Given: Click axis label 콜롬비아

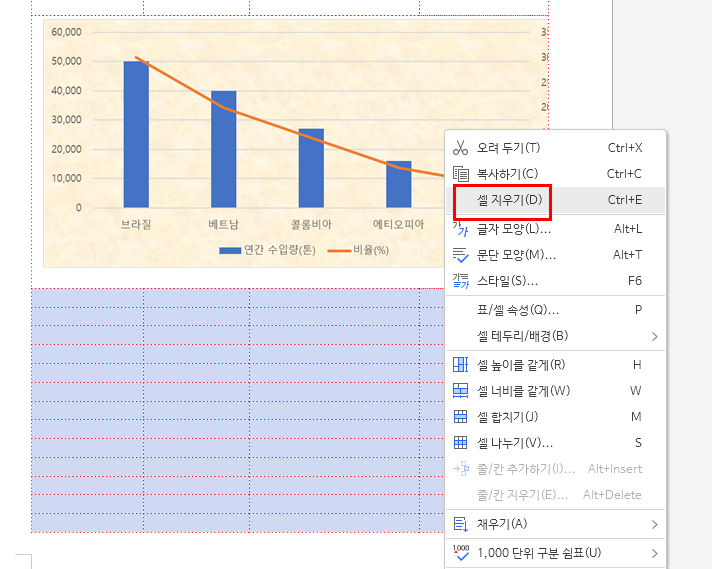Looking at the screenshot, I should pyautogui.click(x=311, y=224).
